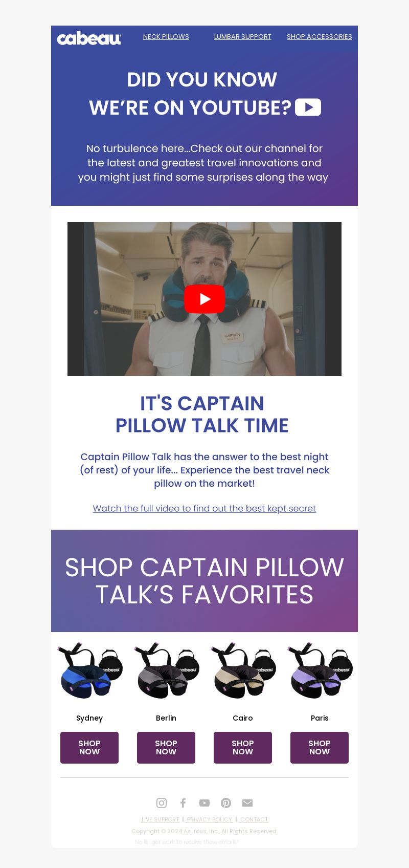Play the Captain Pillow Talk video
This screenshot has height=868, width=409.
(204, 299)
